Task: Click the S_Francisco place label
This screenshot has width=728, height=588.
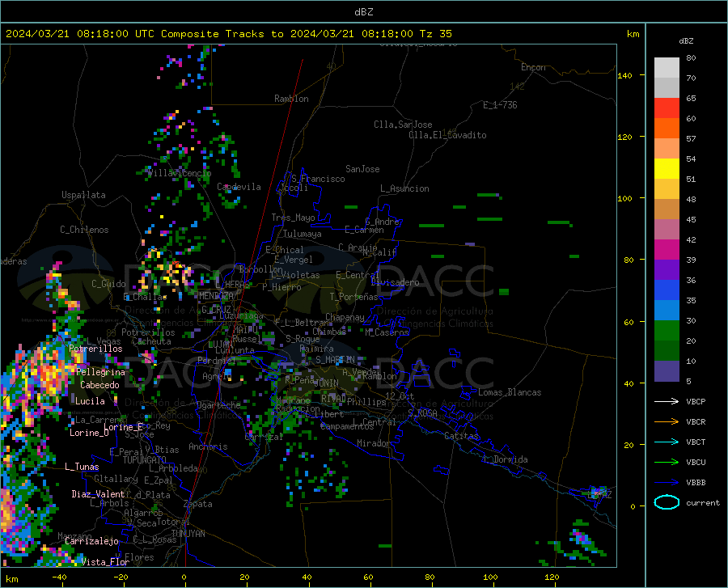Action: tap(318, 179)
